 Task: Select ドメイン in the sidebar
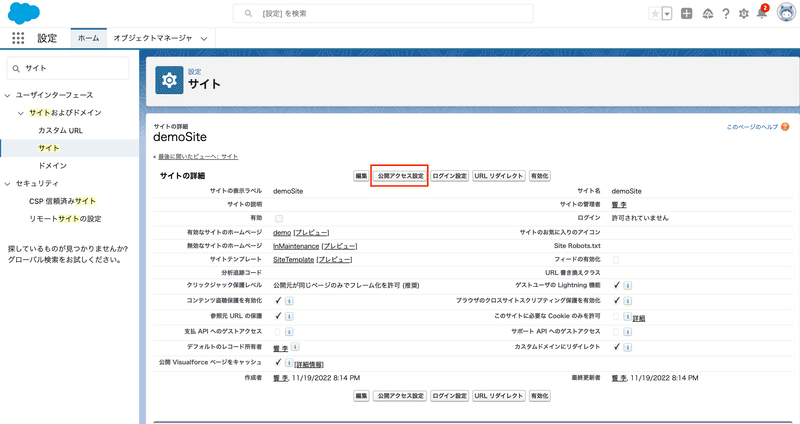(x=53, y=166)
